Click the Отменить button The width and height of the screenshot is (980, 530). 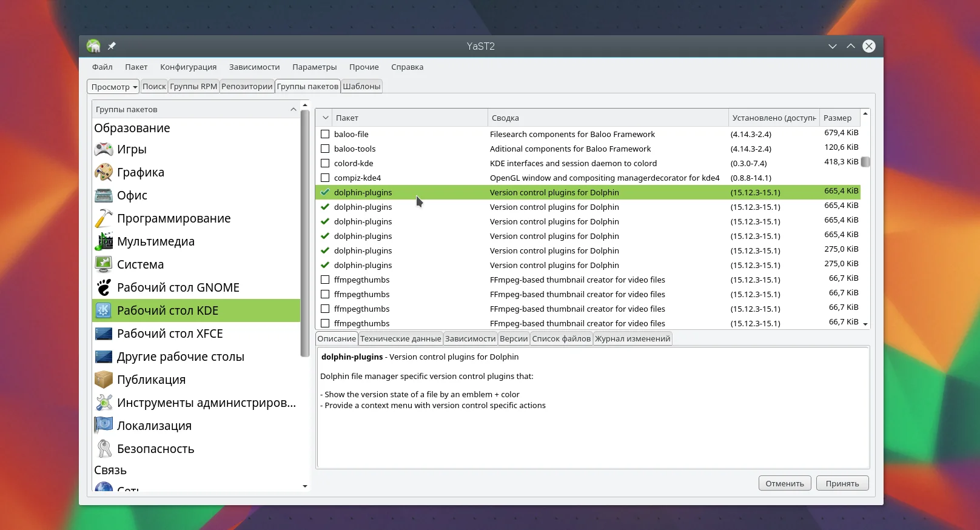pos(784,483)
